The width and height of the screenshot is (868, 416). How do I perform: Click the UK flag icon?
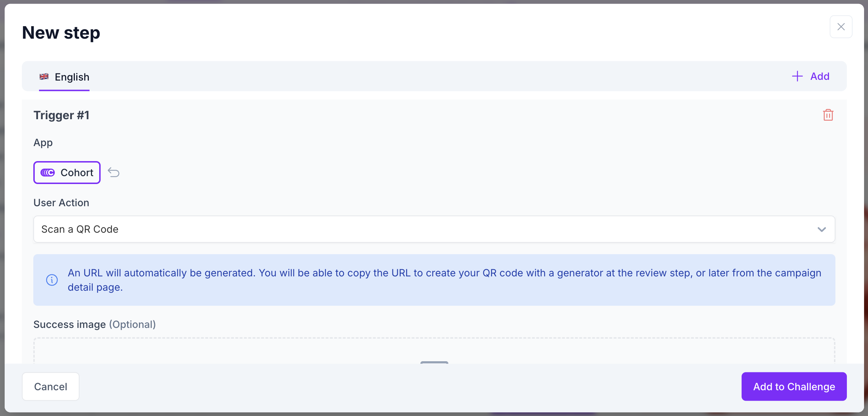(x=44, y=77)
